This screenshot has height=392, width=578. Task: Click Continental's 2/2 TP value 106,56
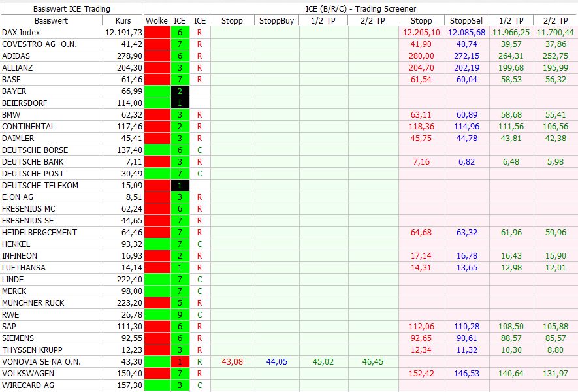(x=556, y=127)
